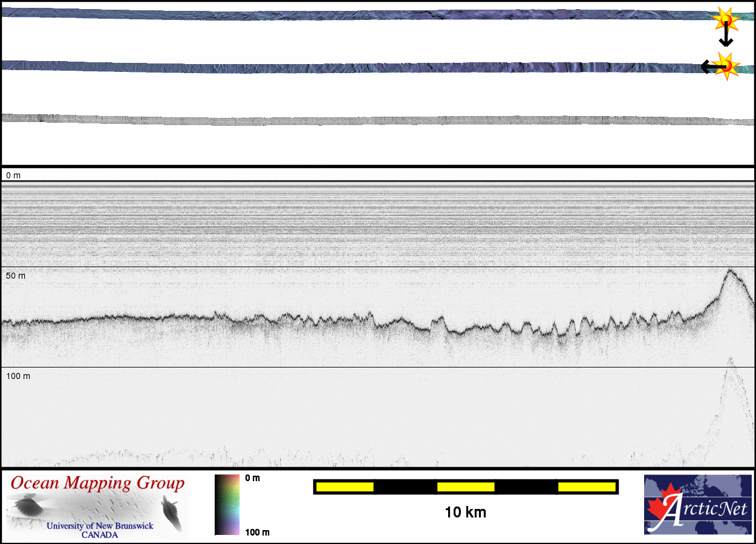Image resolution: width=756 pixels, height=544 pixels.
Task: Click the Ocean Mapping Group title text
Action: point(97,484)
